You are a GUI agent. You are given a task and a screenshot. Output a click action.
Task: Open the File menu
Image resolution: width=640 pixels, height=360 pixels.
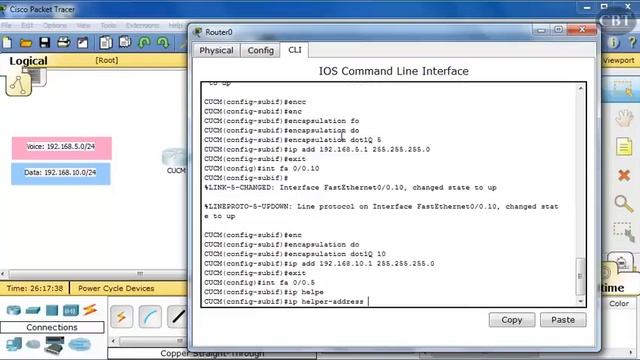(x=7, y=25)
